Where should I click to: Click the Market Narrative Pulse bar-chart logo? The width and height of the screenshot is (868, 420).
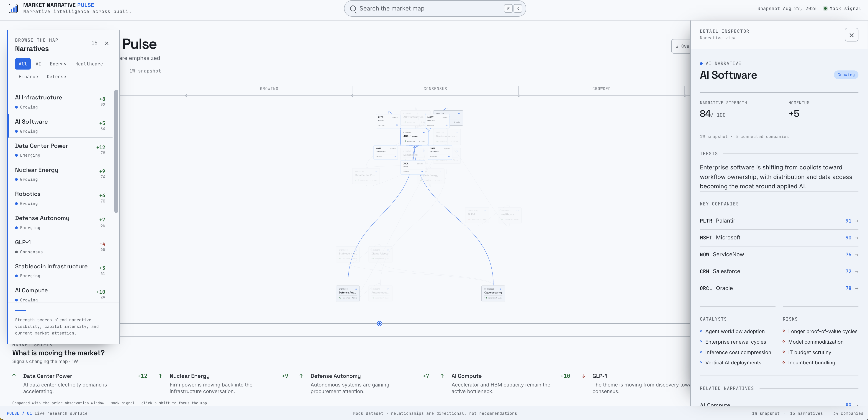13,8
